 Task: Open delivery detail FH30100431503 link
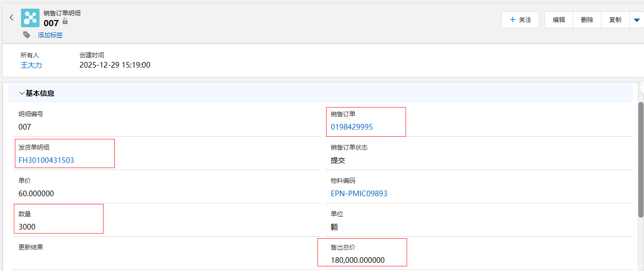click(46, 160)
